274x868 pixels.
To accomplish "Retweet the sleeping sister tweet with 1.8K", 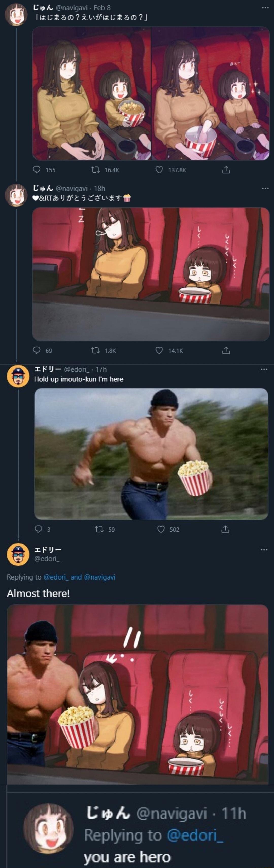I will tap(95, 350).
